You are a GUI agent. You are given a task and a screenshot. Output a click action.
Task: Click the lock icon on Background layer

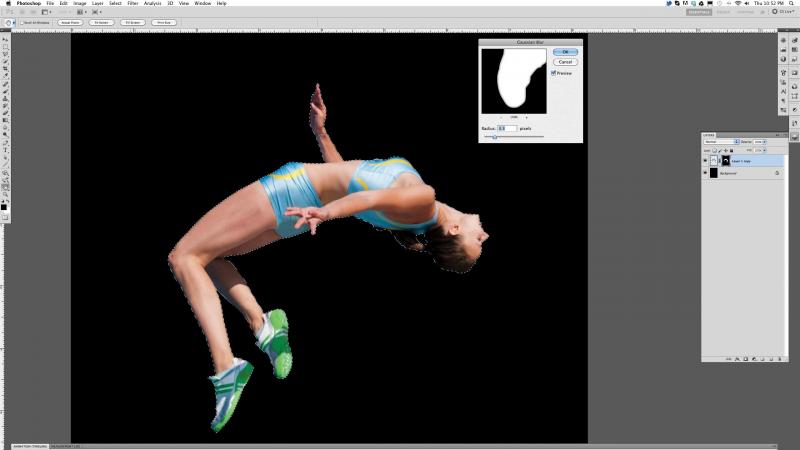click(x=777, y=173)
